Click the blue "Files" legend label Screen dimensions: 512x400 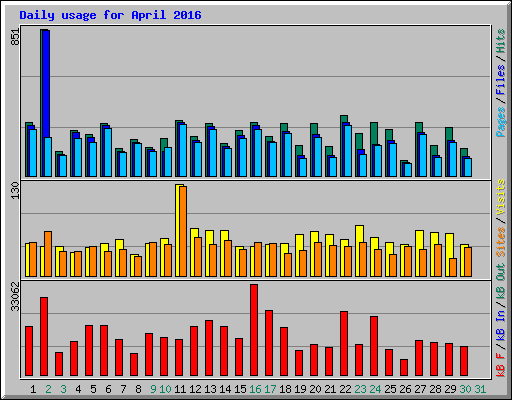coord(500,80)
